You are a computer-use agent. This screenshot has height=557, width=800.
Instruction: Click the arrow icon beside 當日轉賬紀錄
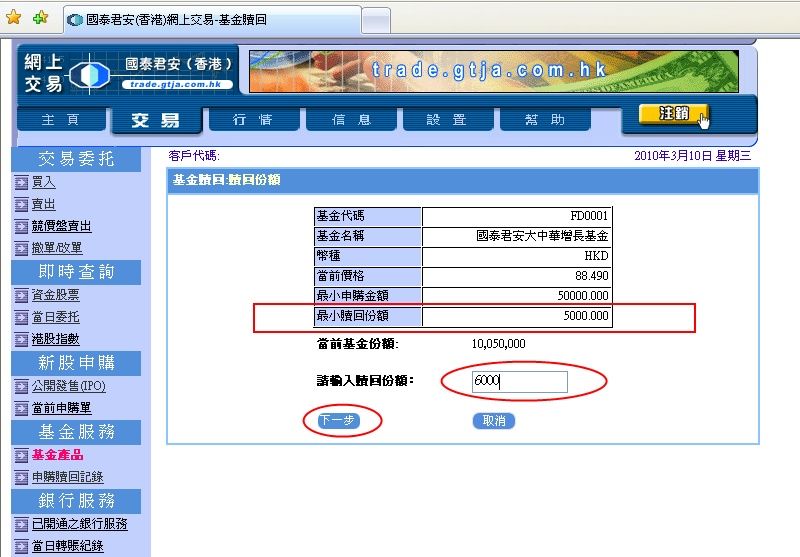21,546
